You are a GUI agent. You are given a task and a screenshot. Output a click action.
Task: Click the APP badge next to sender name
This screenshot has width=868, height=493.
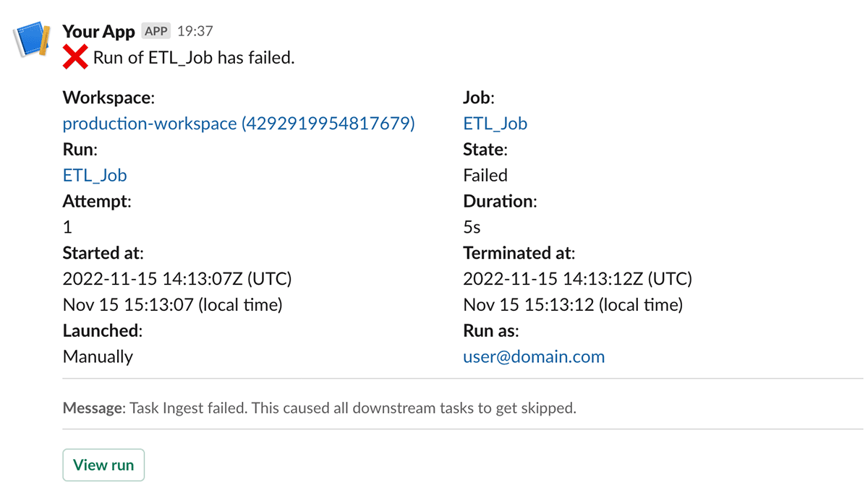[156, 32]
